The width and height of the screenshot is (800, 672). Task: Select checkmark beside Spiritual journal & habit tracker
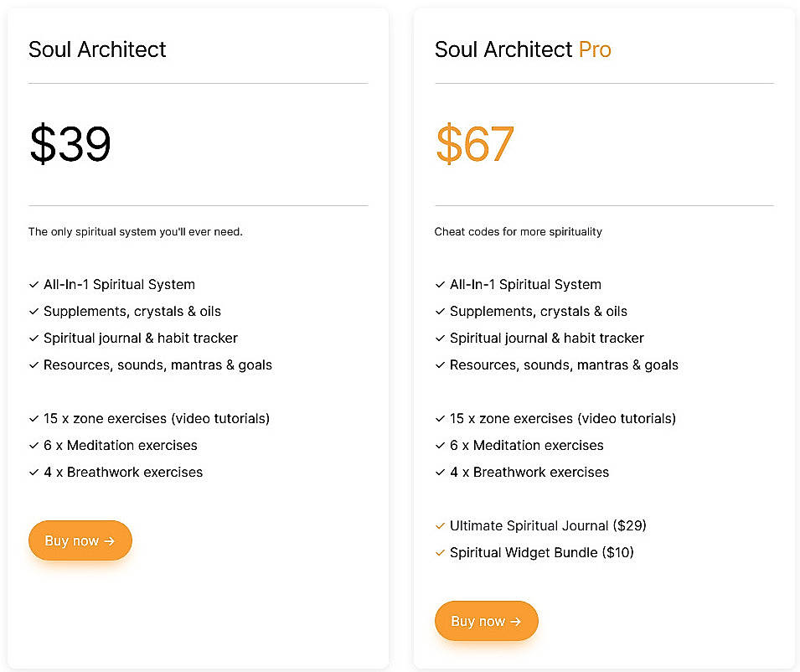[x=34, y=338]
